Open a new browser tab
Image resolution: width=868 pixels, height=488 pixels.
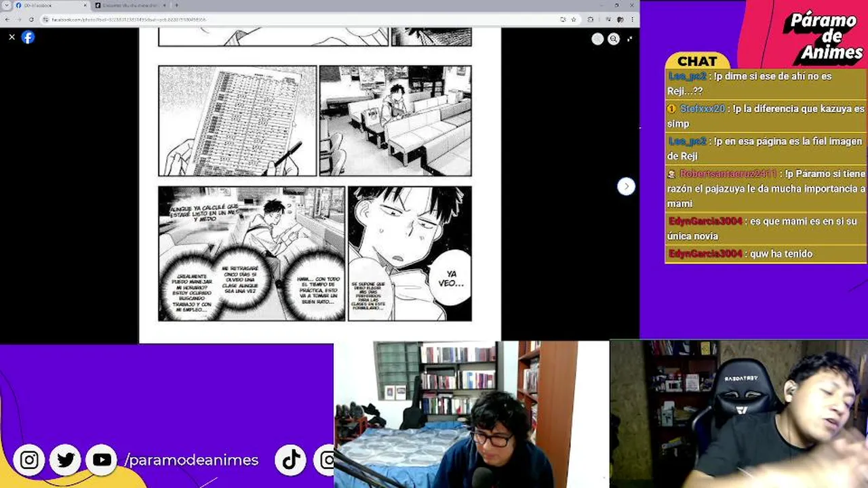coord(176,5)
